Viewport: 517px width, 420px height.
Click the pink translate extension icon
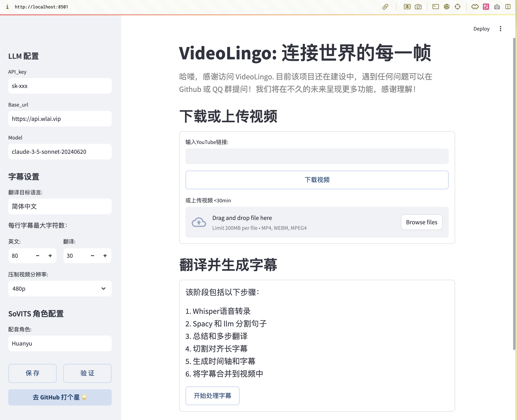(486, 7)
